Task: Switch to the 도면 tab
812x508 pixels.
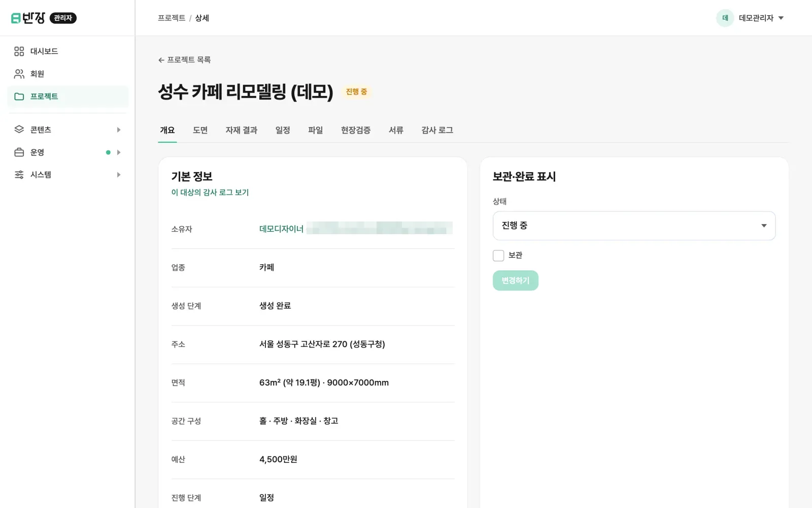Action: coord(200,130)
